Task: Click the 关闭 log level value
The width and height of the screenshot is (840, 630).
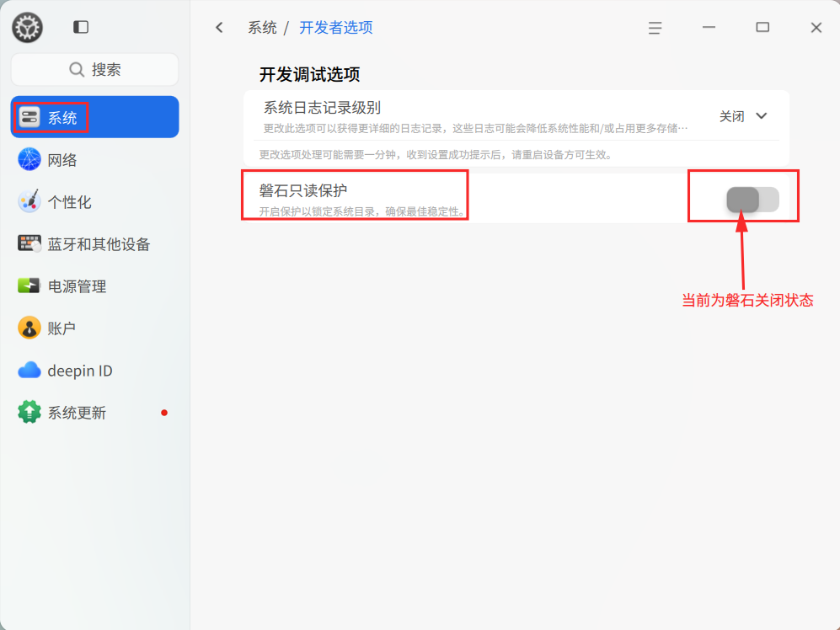Action: point(731,116)
